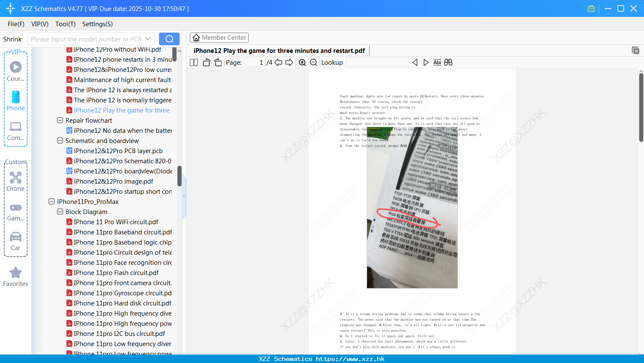The width and height of the screenshot is (644, 363).
Task: Select the open PDF document tab
Action: point(279,51)
